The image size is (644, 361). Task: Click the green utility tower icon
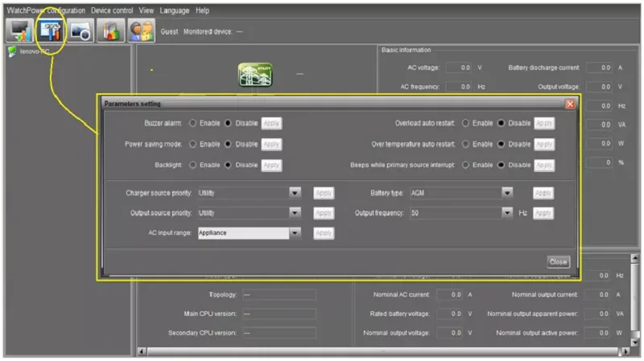[255, 75]
